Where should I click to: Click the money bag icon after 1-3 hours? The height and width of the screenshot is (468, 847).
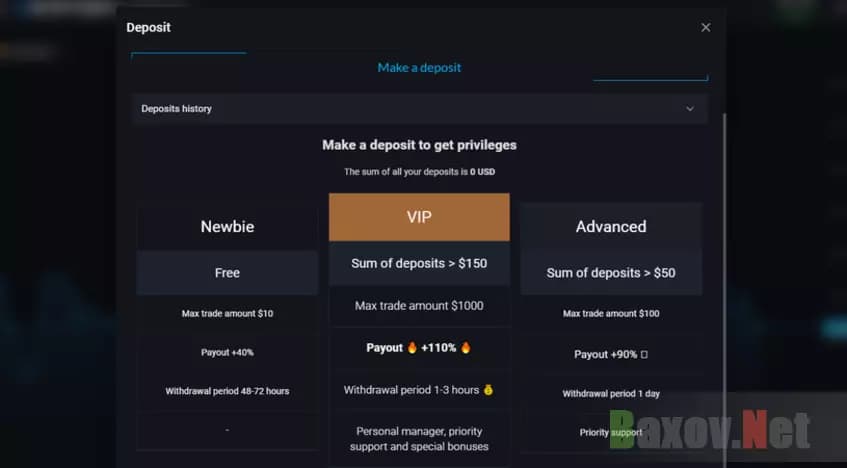point(488,390)
